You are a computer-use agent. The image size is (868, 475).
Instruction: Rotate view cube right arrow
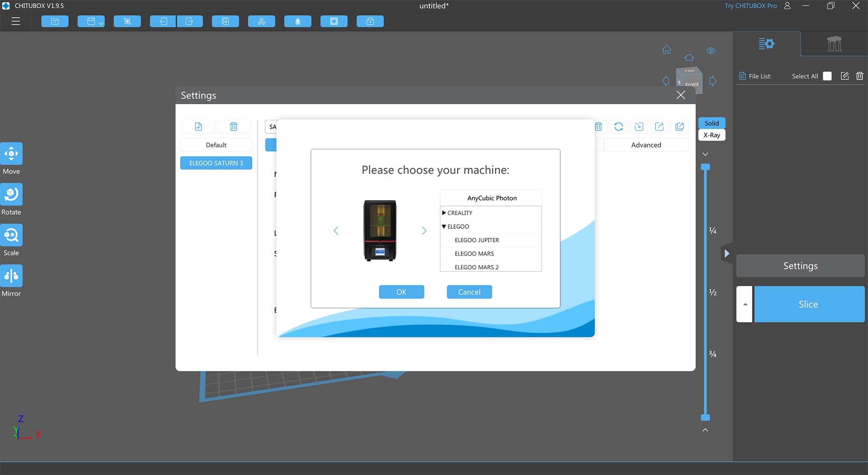(713, 81)
